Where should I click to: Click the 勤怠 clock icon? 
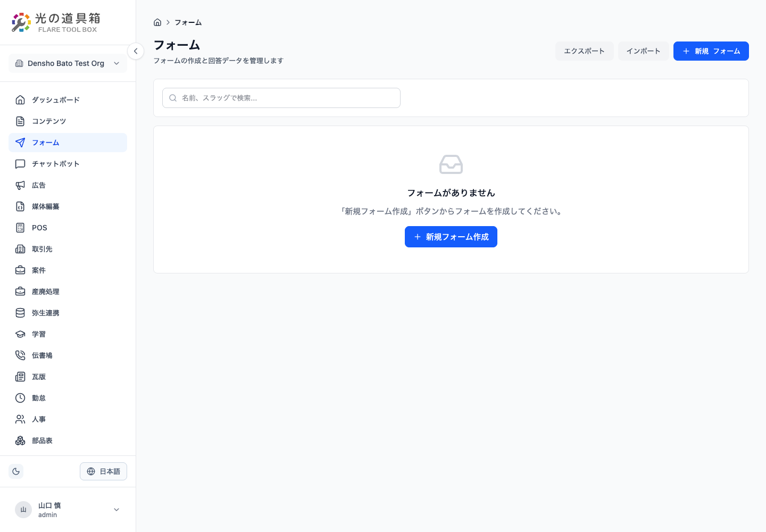click(x=20, y=398)
